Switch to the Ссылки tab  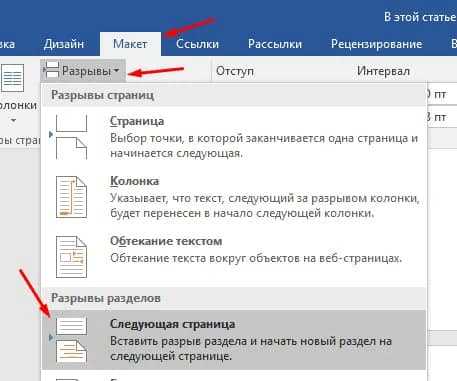click(x=197, y=44)
